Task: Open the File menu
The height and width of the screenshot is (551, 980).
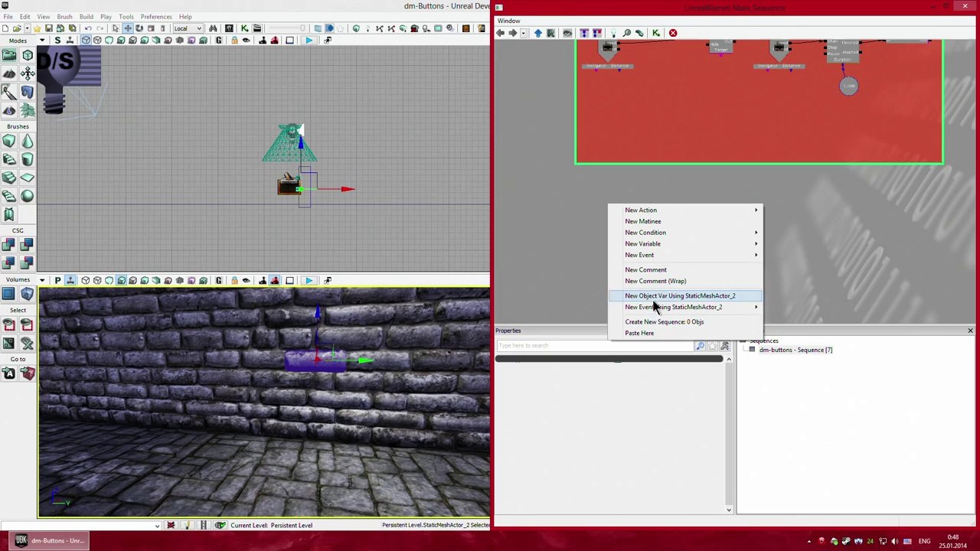Action: point(8,17)
